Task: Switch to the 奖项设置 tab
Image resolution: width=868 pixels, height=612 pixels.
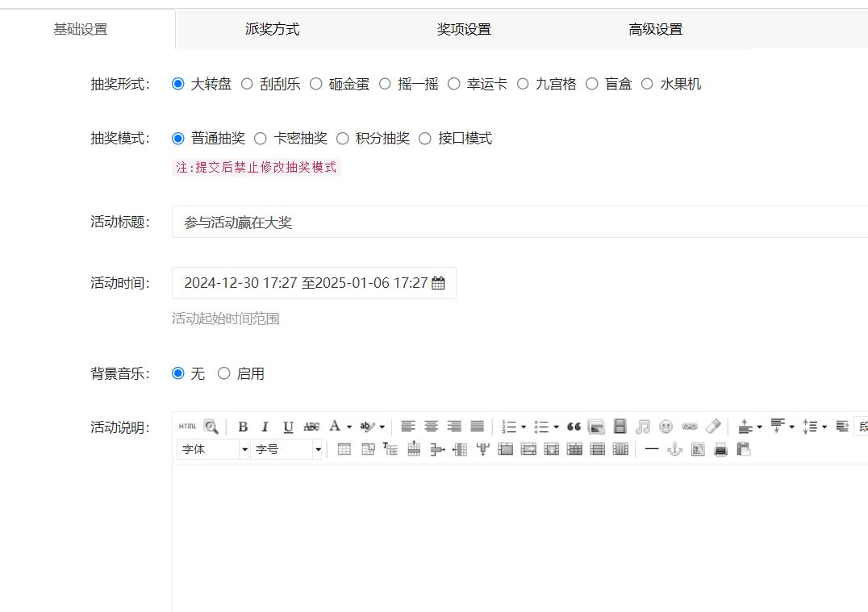Action: [x=462, y=27]
